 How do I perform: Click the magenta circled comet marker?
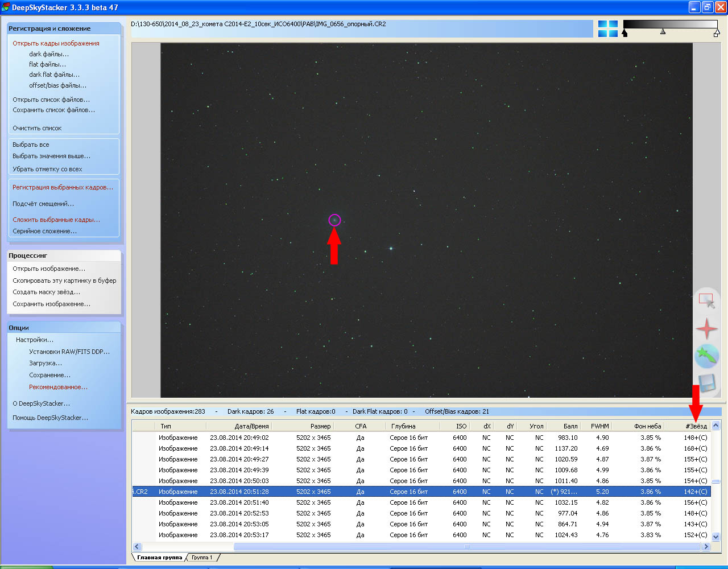334,220
